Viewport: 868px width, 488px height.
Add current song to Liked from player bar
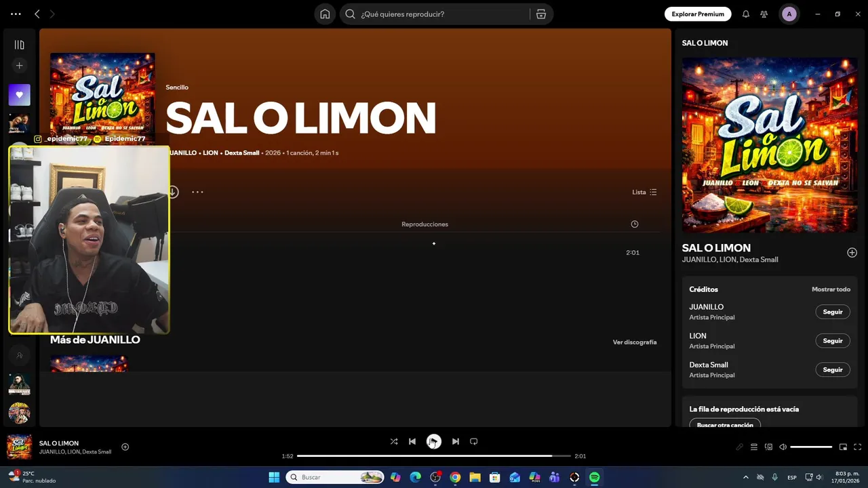(125, 447)
